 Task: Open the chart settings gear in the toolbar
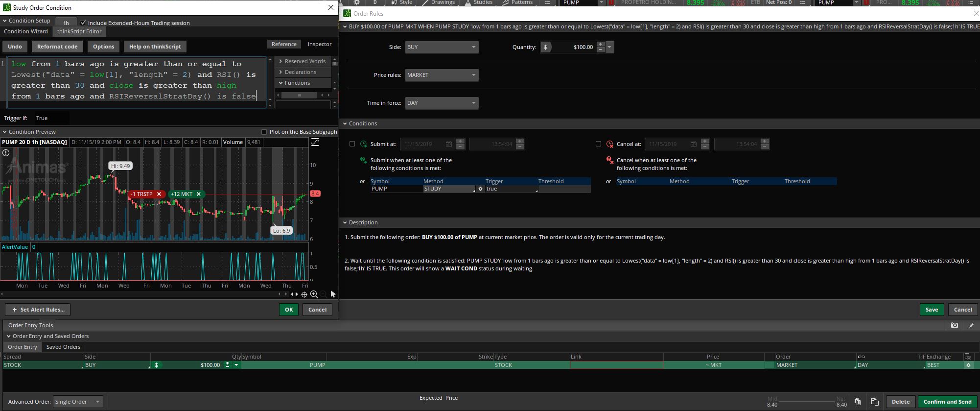(357, 2)
